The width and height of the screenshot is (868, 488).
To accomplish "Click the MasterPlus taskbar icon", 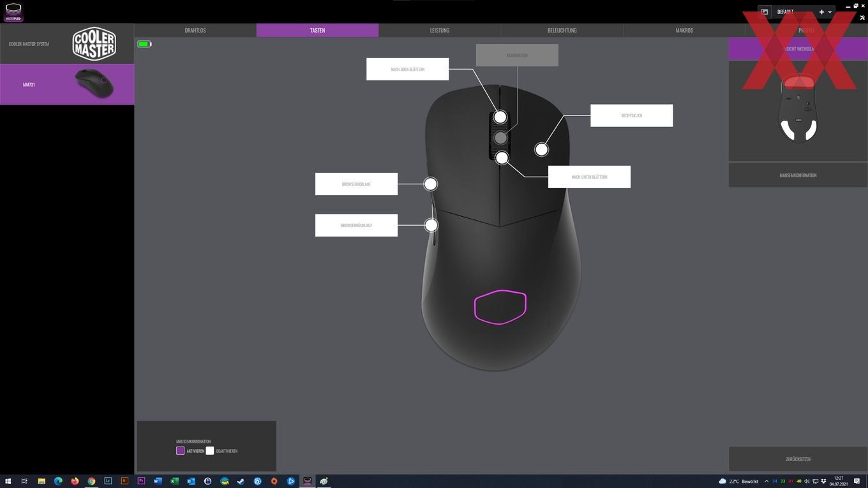I will tap(307, 481).
